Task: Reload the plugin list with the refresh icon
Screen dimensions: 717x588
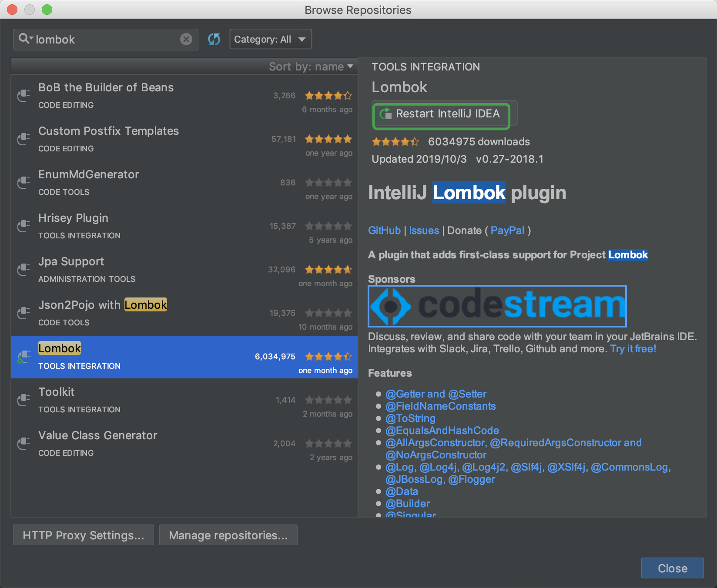Action: tap(214, 39)
